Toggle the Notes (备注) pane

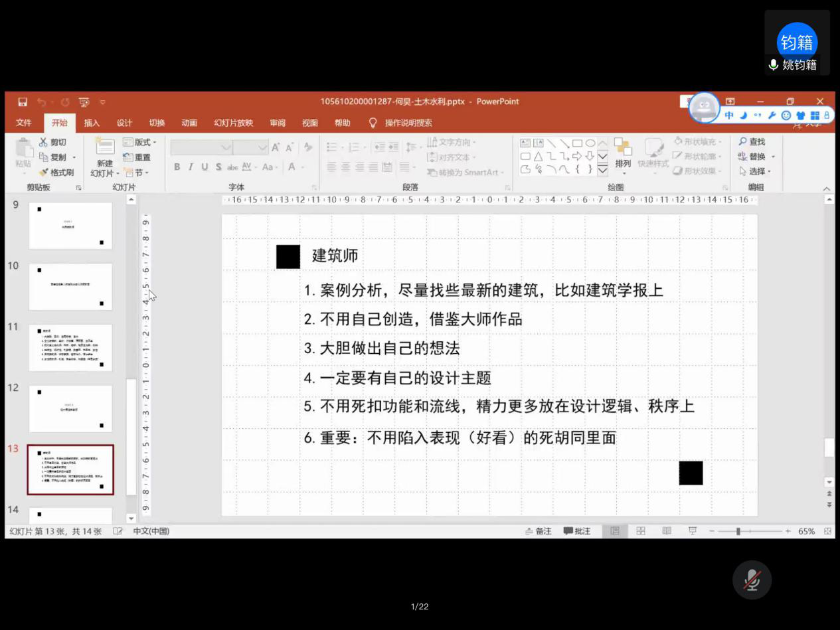[539, 531]
